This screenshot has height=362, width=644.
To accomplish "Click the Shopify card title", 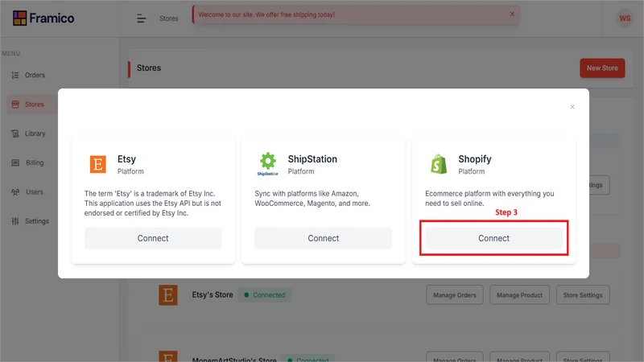I will (475, 158).
